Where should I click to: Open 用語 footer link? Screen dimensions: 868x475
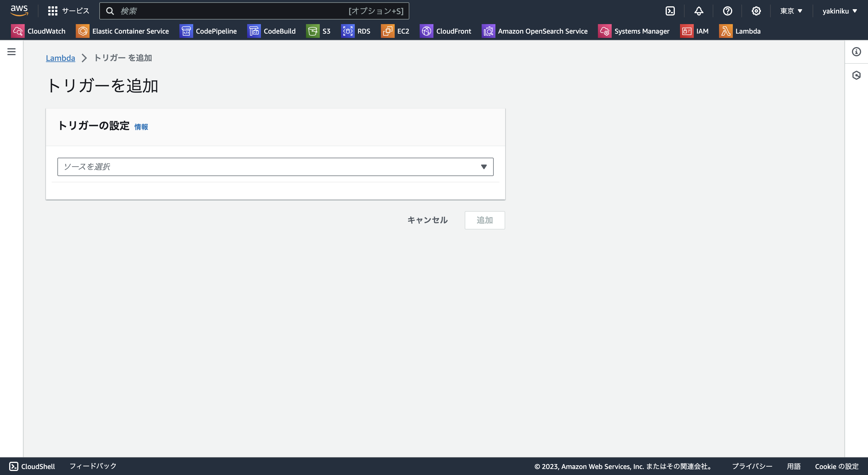tap(794, 466)
